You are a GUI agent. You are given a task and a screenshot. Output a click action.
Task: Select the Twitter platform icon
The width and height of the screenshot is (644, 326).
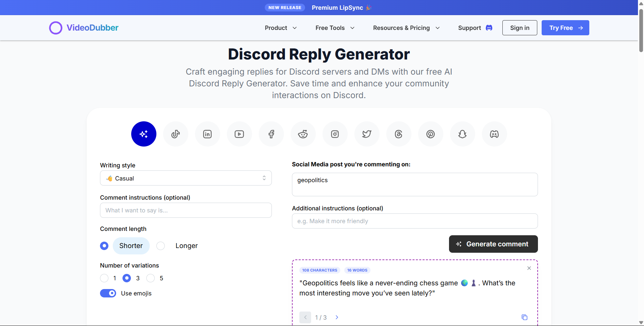[x=367, y=134]
